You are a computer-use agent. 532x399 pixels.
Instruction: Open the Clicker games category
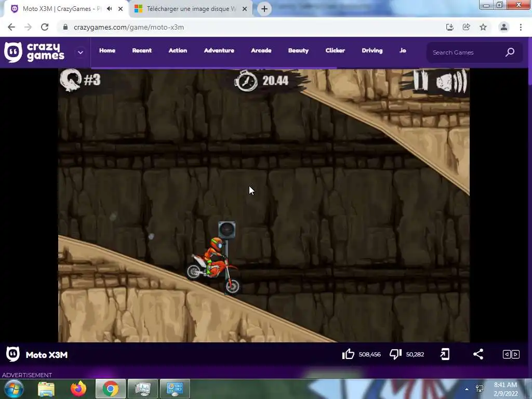pos(335,50)
